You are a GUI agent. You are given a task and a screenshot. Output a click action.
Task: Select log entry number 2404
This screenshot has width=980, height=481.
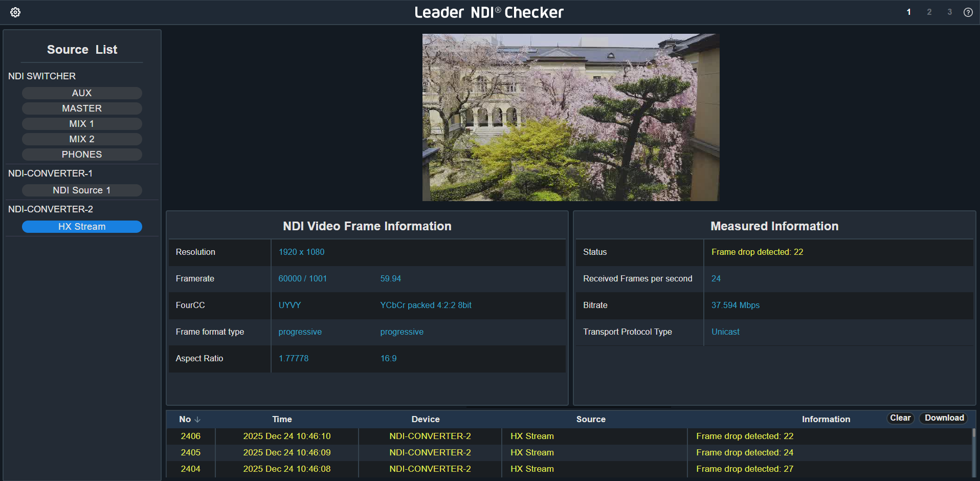tap(190, 469)
